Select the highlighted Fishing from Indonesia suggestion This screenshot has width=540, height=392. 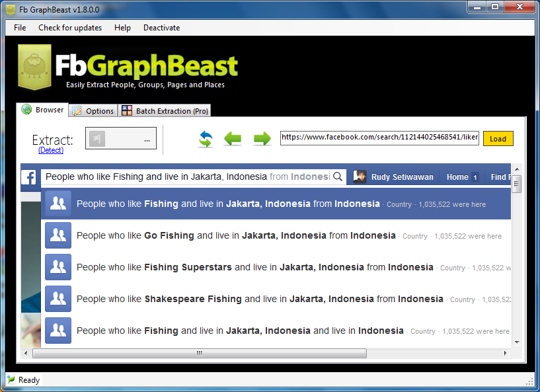(x=276, y=204)
